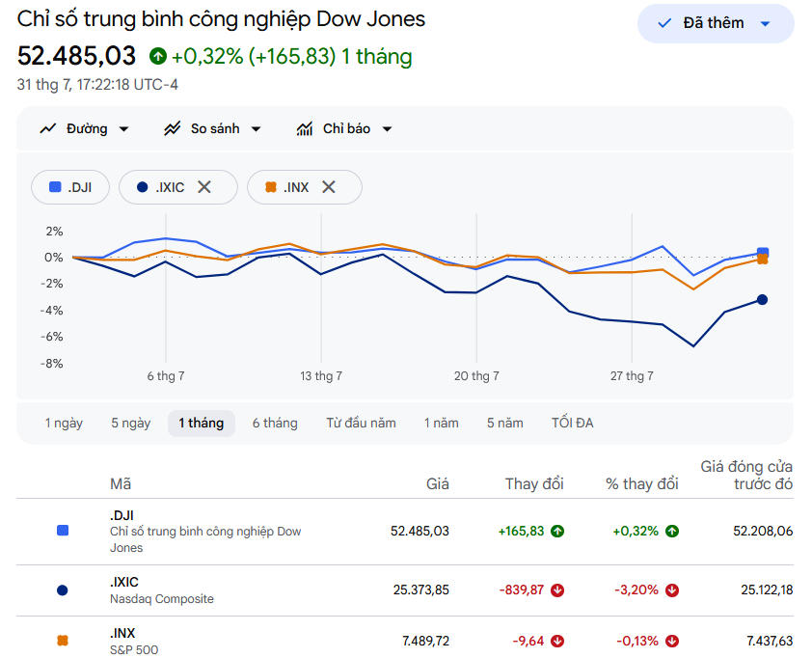The image size is (812, 658).
Task: Click the price 25.373,85 in the table
Action: point(421,590)
